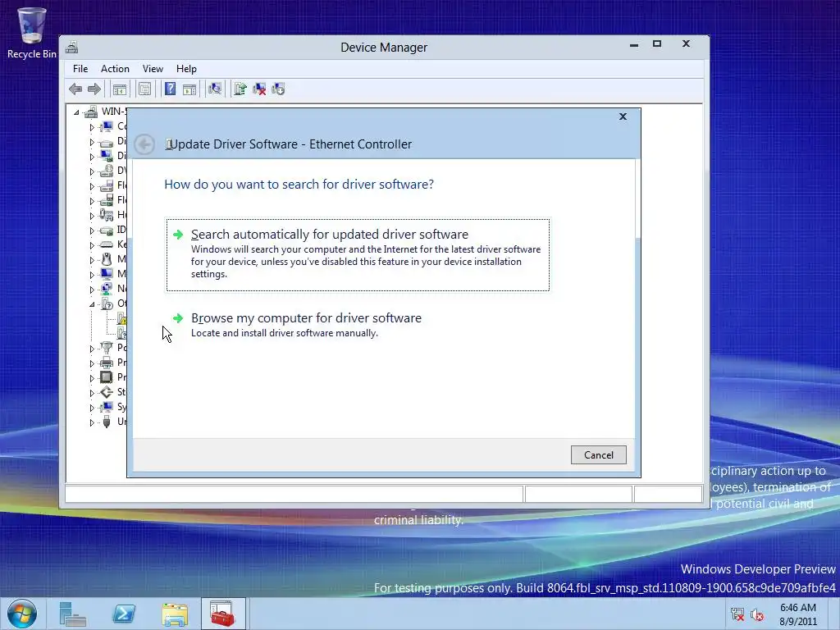The width and height of the screenshot is (840, 630).
Task: Click the Disable device down-arrow toolbar icon
Action: pos(278,89)
